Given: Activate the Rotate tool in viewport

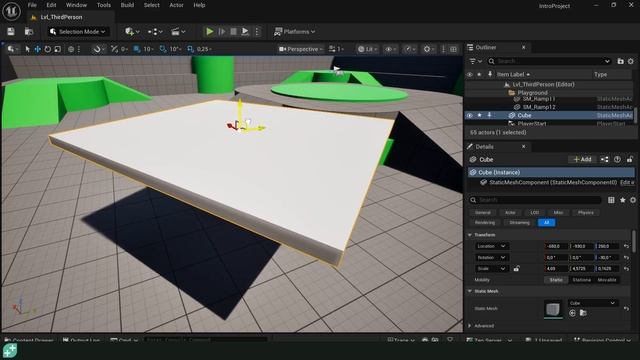Looking at the screenshot, I should pos(48,49).
